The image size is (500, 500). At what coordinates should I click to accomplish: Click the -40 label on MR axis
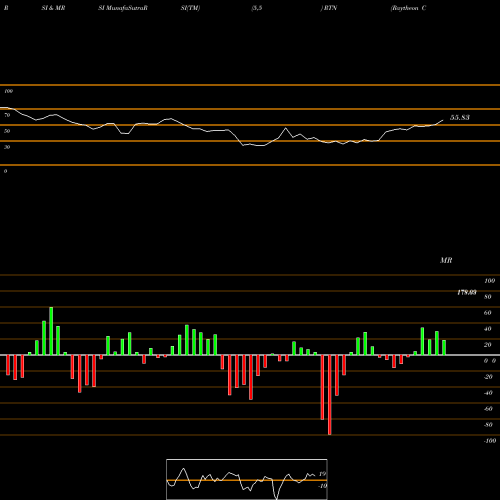[x=488, y=393]
